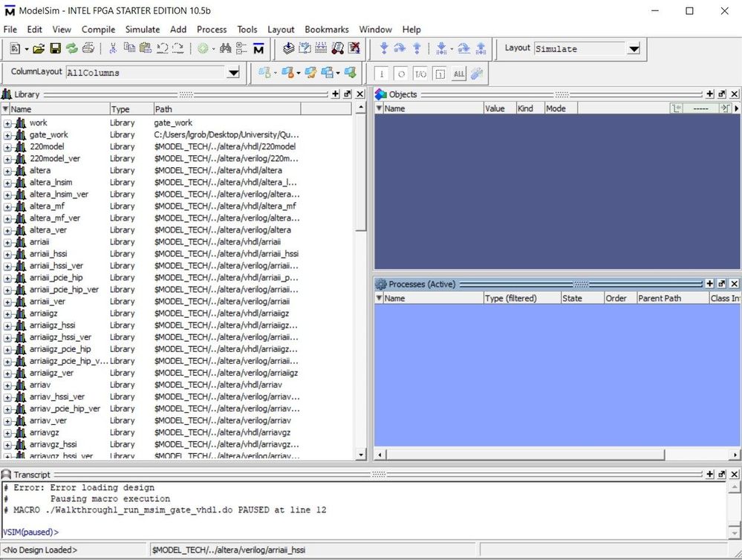Toggle the ALL objects filter button
This screenshot has width=742, height=560.
(x=458, y=73)
